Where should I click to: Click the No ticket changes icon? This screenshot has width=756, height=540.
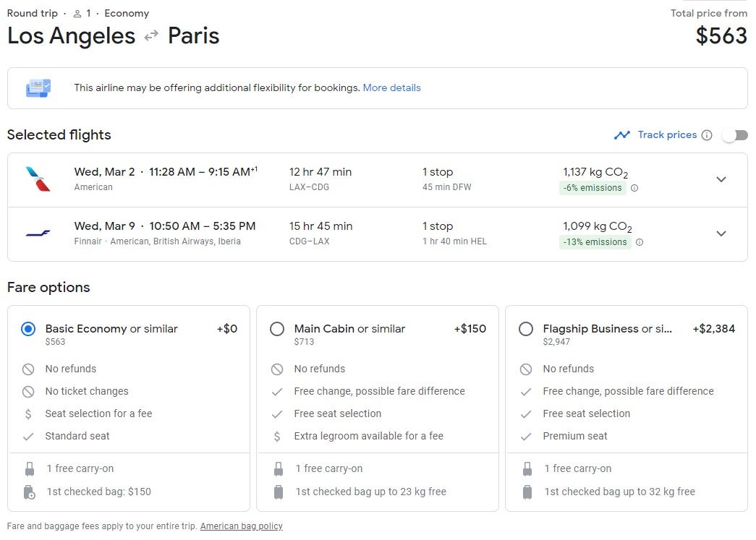click(x=28, y=392)
